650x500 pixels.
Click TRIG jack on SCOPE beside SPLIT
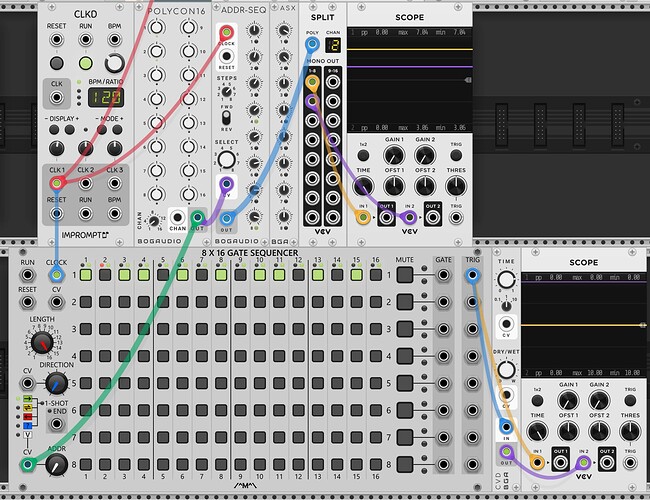coord(456,217)
